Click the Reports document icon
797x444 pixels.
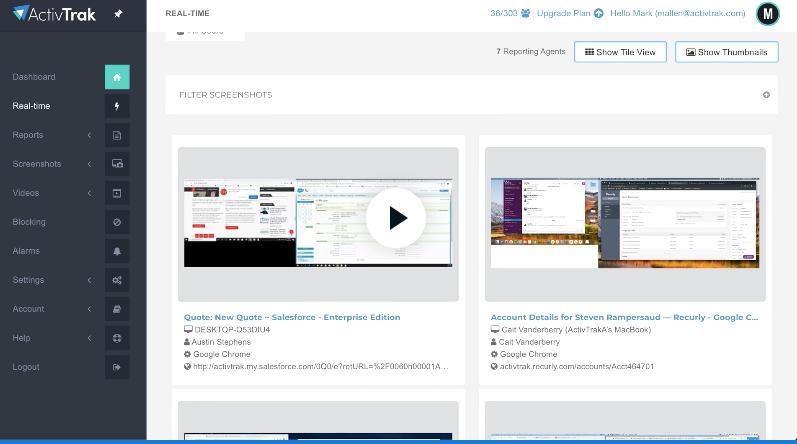[117, 135]
